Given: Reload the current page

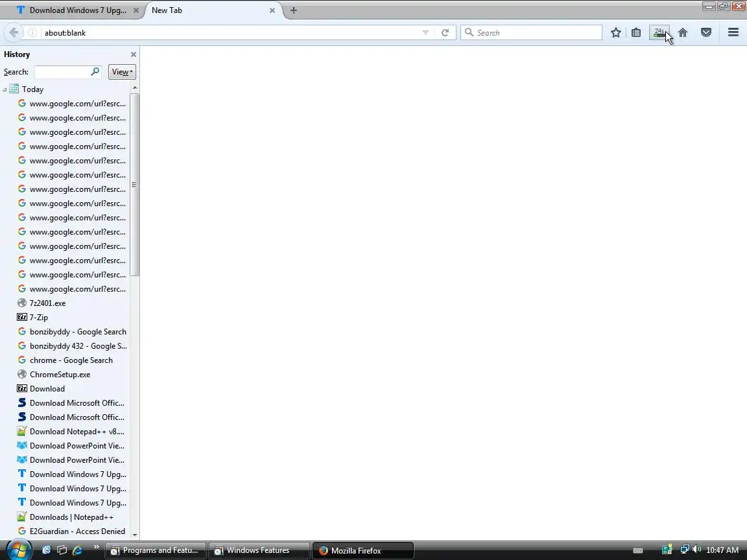Looking at the screenshot, I should [x=445, y=32].
